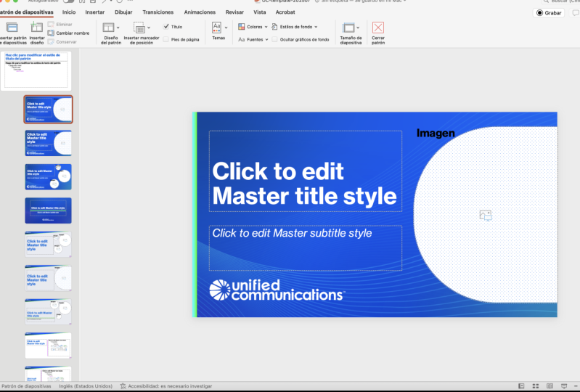
Task: Open the Acrobat ribbon tab
Action: tap(285, 12)
